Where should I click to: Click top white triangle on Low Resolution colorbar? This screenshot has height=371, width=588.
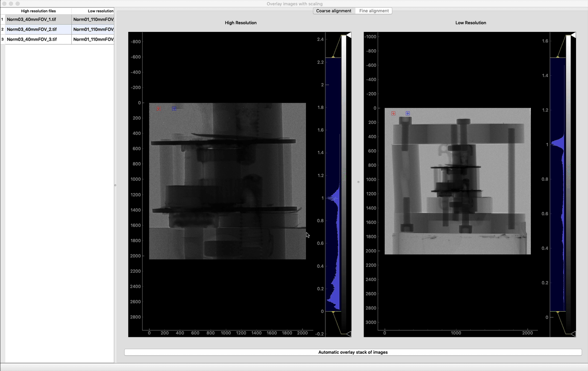(x=573, y=35)
